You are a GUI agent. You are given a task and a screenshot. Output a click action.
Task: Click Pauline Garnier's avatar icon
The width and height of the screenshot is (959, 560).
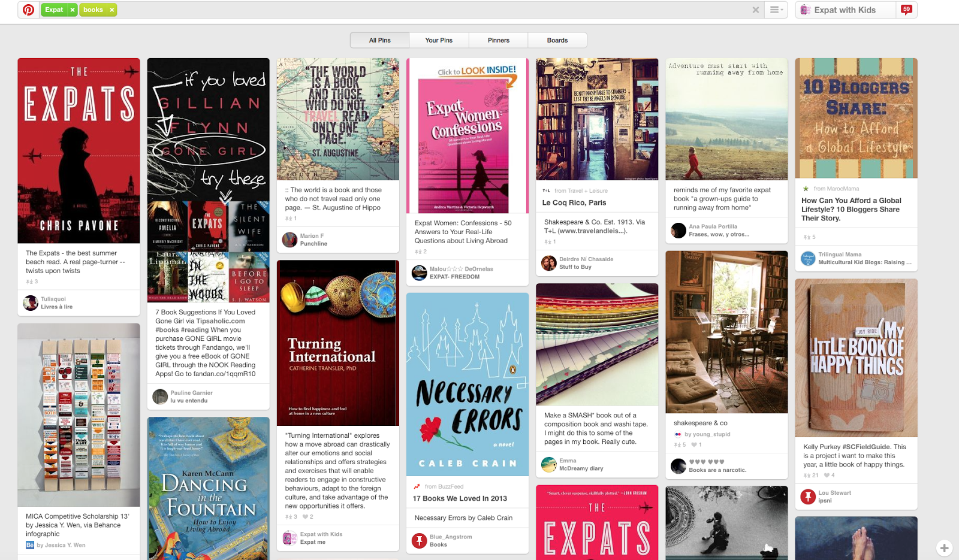tap(160, 396)
